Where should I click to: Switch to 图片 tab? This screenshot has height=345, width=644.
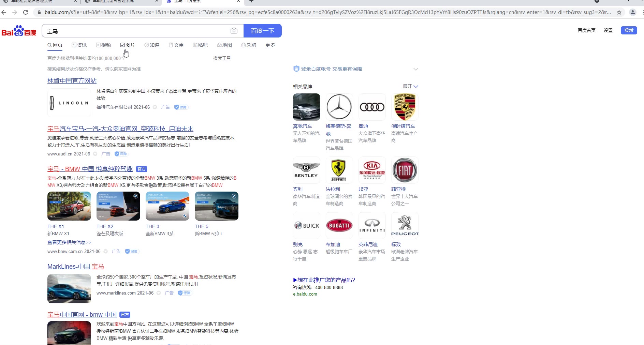click(x=128, y=45)
